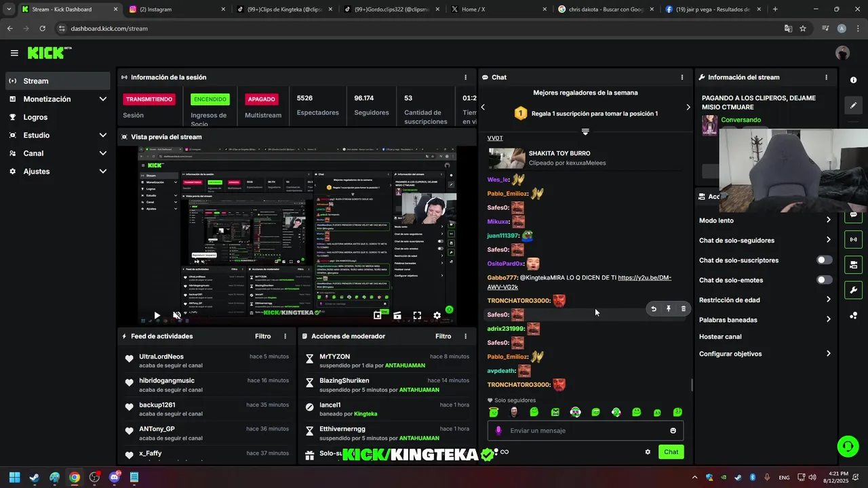
Task: Open the info icon in right sidebar
Action: pos(853,80)
